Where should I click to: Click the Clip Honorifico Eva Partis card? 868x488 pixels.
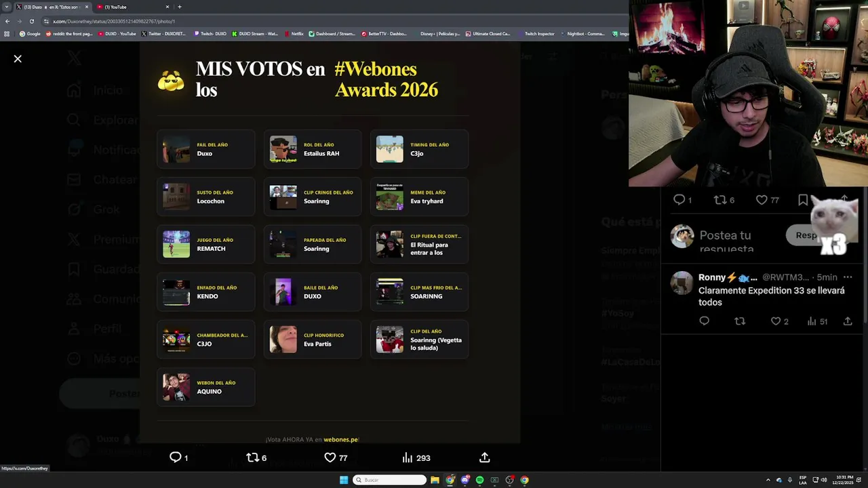coord(313,340)
